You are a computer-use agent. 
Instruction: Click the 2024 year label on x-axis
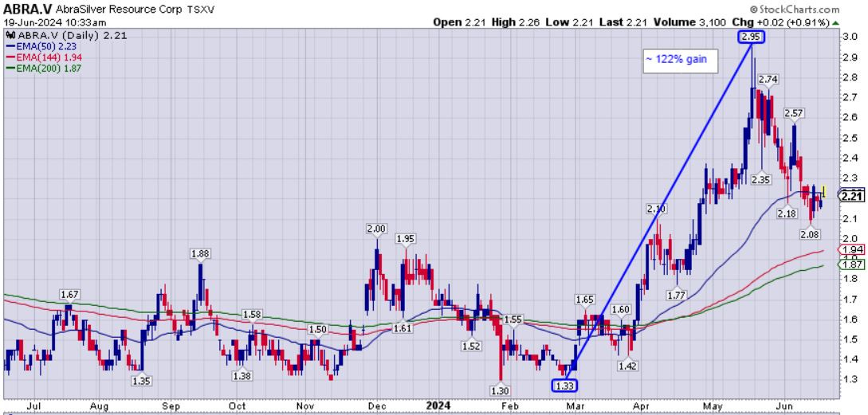coord(439,405)
